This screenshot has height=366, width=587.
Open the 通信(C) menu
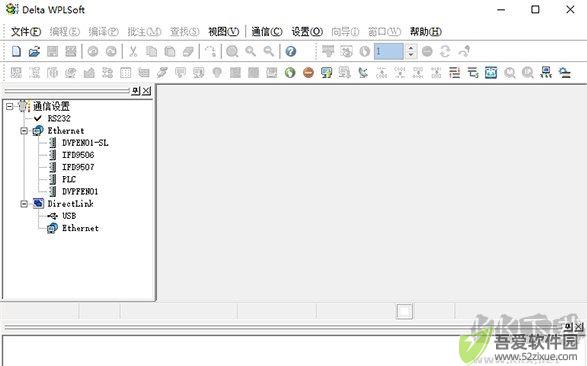click(x=267, y=32)
